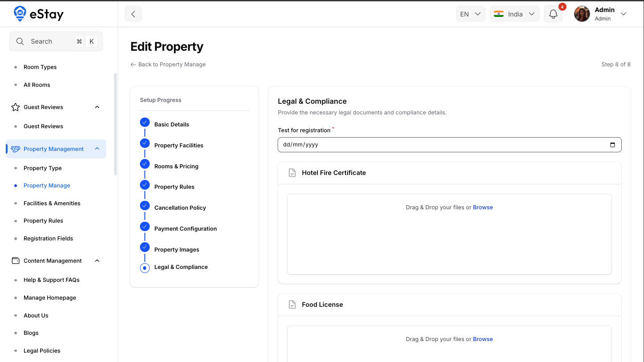Click the back arrow button in header

(x=133, y=14)
